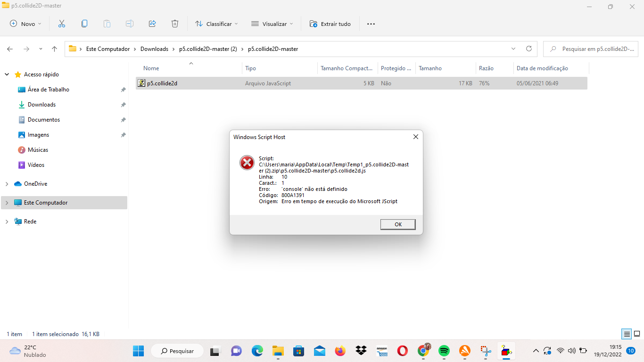The width and height of the screenshot is (644, 362).
Task: Open Opera browser from the taskbar
Action: (402, 351)
